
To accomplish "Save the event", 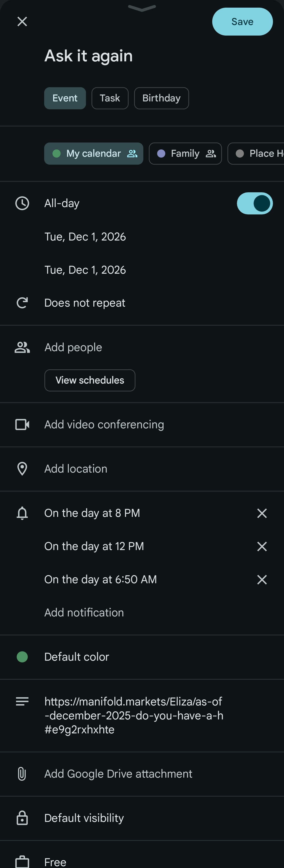I will coord(242,22).
